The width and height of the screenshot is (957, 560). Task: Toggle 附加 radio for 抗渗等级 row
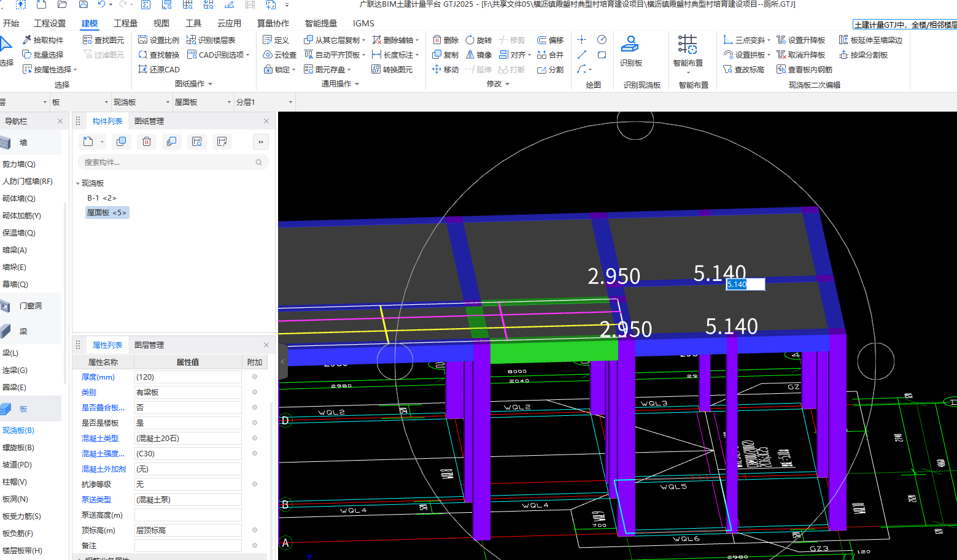coord(255,484)
